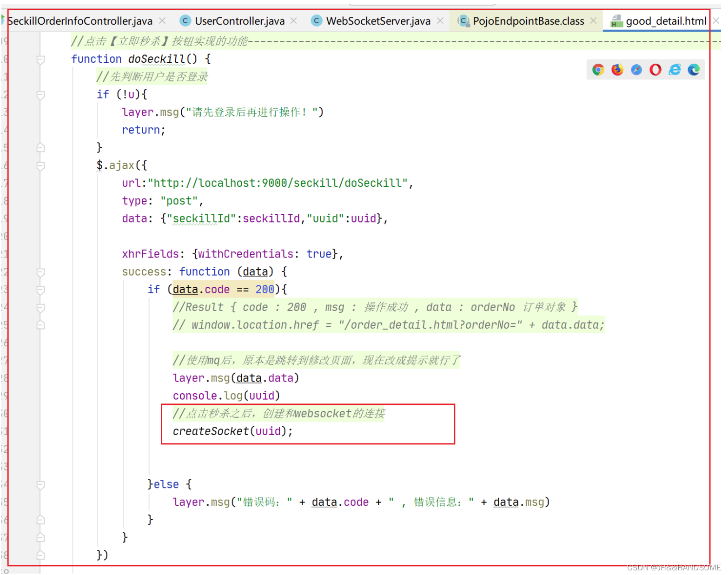Click the class icon on UserController.java tab
Screen dimensions: 728x575
point(185,20)
